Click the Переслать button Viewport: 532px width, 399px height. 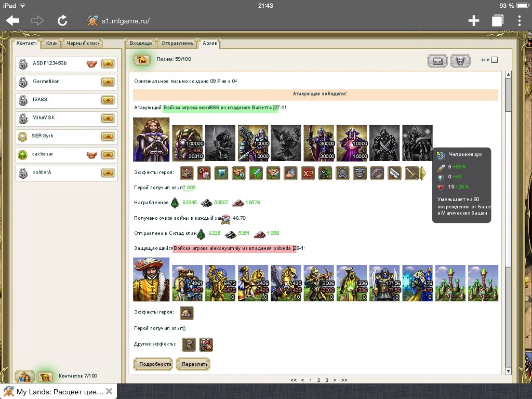[x=193, y=364]
